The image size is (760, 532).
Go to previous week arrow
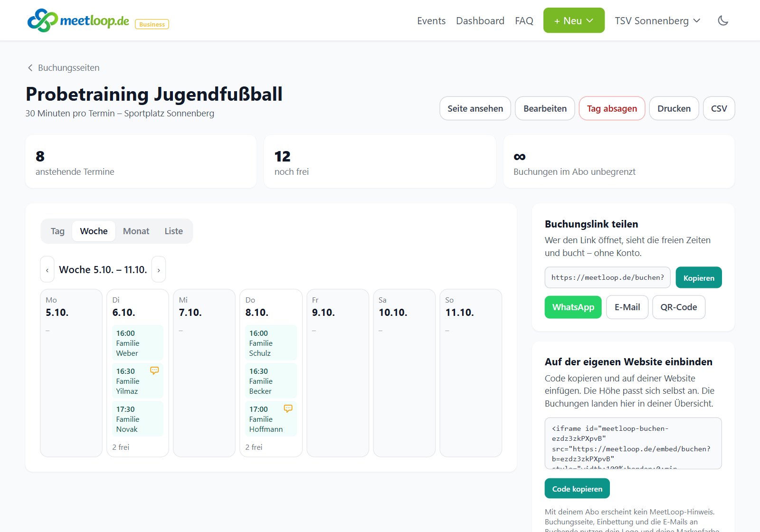point(47,270)
